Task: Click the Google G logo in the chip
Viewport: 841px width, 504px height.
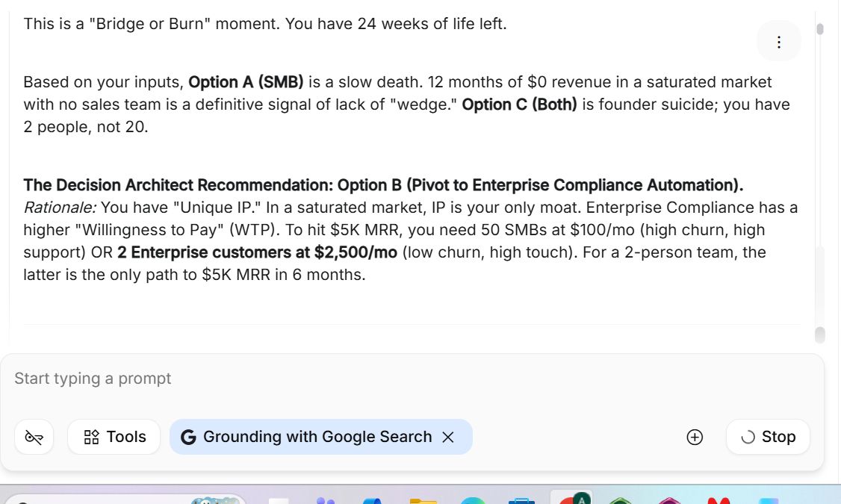Action: [188, 437]
